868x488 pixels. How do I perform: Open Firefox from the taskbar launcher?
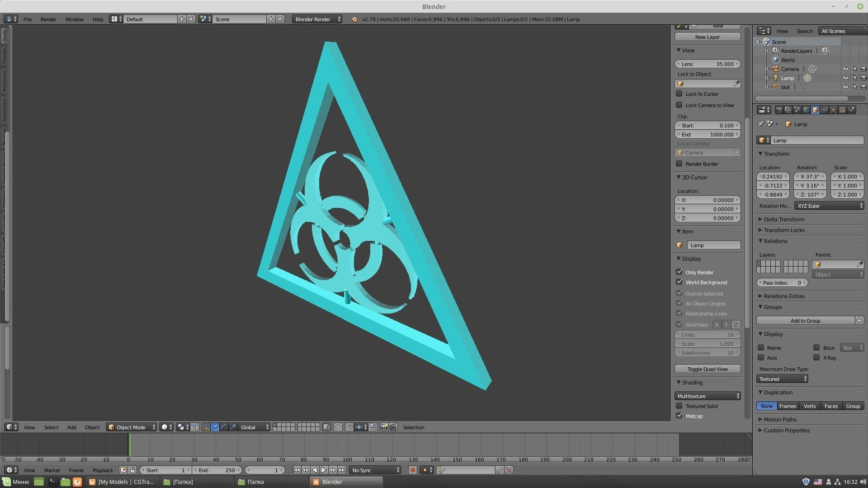(x=77, y=482)
